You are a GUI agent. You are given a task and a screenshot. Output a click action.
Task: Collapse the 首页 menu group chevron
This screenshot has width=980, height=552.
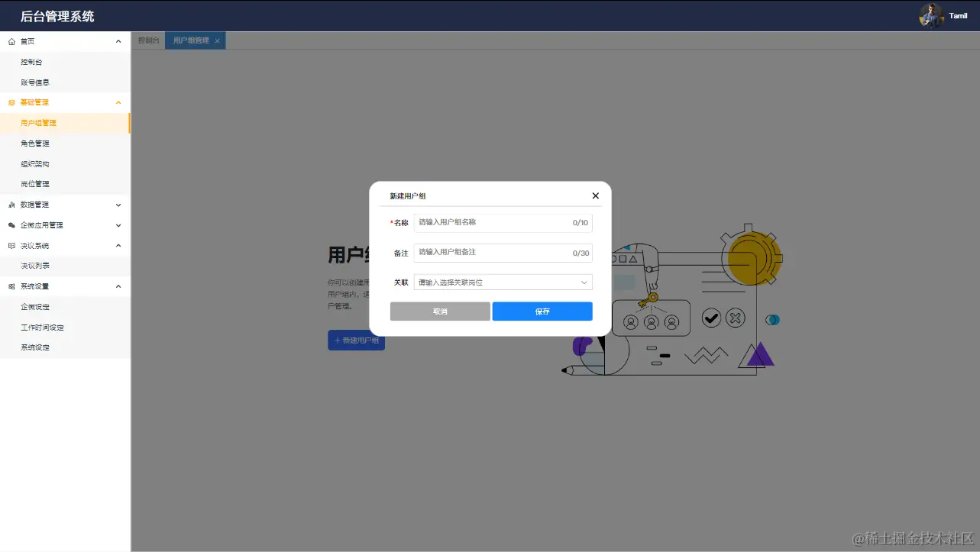click(x=118, y=41)
